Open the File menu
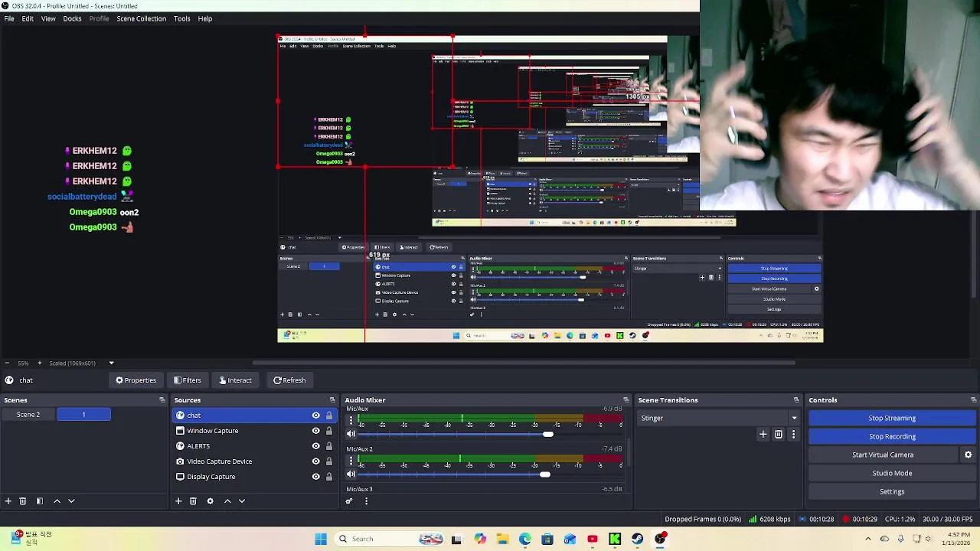980x551 pixels. 9,18
